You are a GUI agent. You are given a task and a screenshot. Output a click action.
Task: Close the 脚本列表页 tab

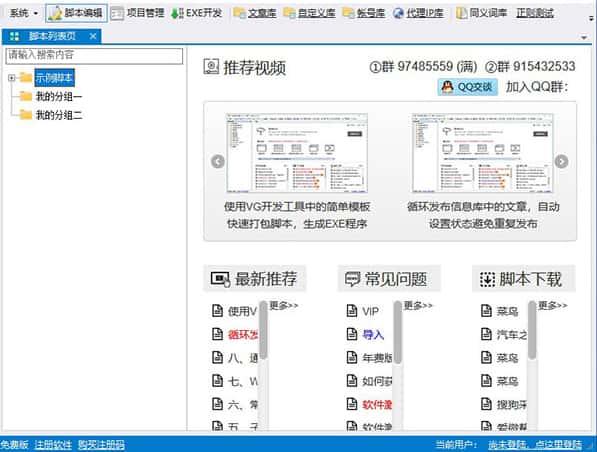93,36
